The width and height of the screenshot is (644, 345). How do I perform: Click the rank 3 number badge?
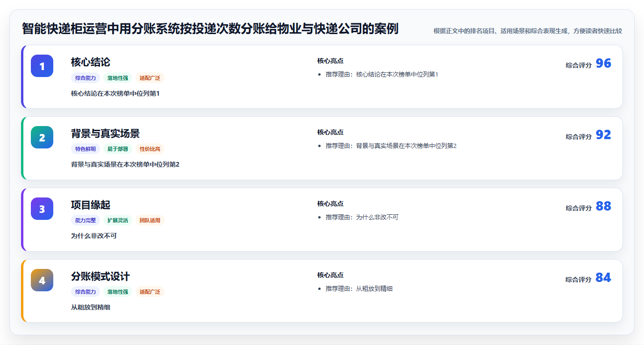tap(42, 209)
